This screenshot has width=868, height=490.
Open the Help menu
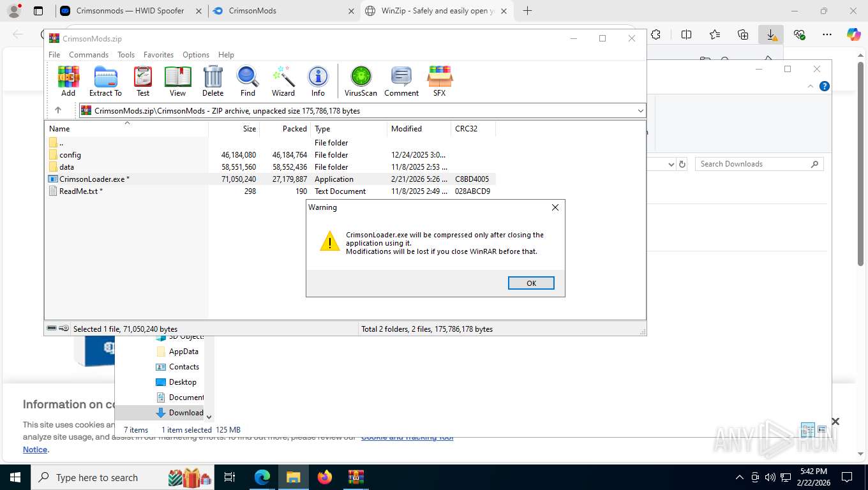pyautogui.click(x=226, y=55)
